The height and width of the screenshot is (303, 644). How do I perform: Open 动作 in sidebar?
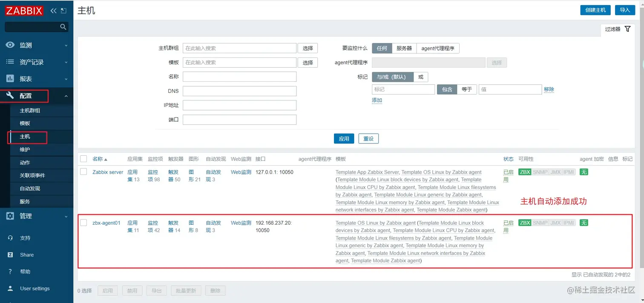pos(25,163)
